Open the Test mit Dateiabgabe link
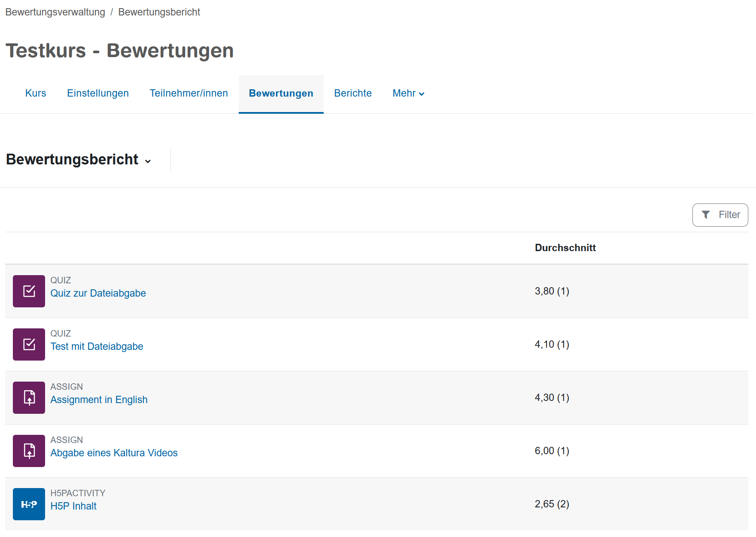 pos(97,346)
